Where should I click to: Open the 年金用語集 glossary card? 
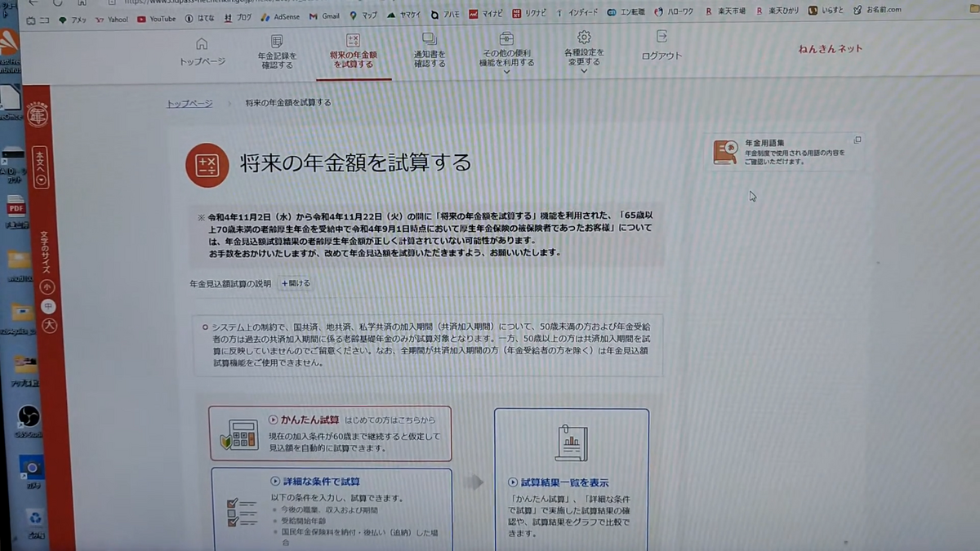click(785, 152)
